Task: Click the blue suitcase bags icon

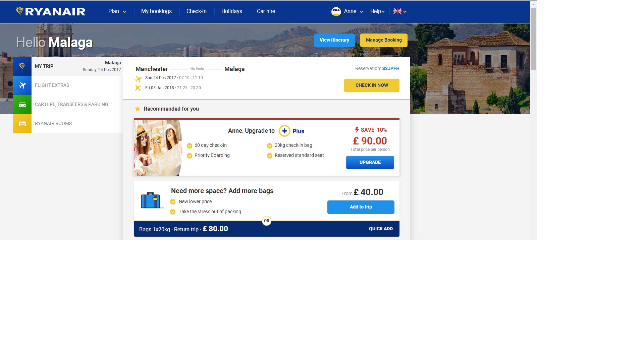Action: pyautogui.click(x=152, y=200)
